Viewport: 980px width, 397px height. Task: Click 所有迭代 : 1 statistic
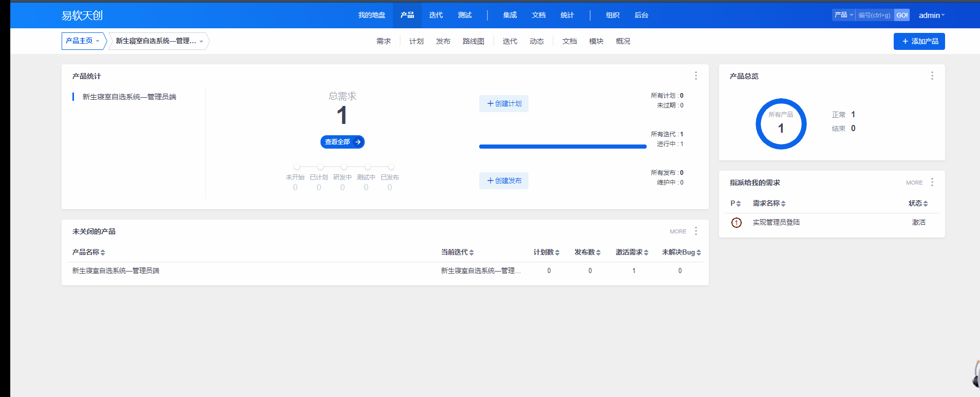pyautogui.click(x=667, y=134)
